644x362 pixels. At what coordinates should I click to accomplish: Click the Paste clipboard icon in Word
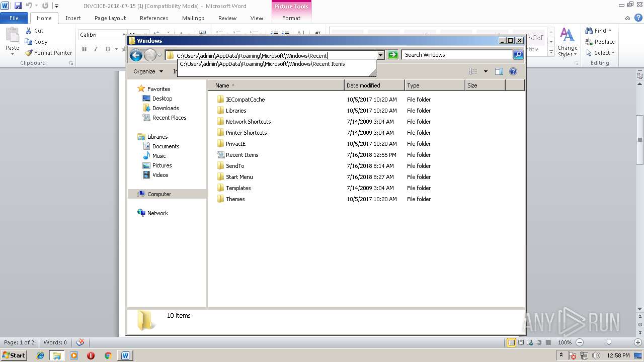tap(12, 36)
